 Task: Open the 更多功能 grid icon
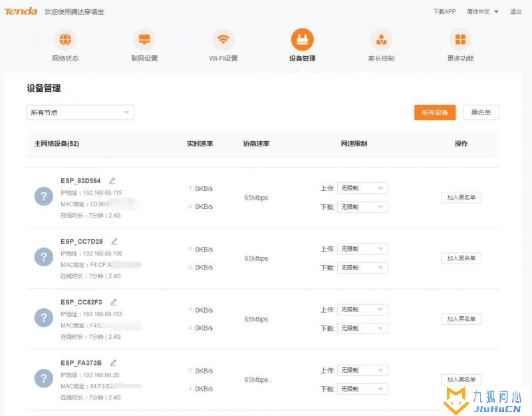tap(460, 39)
